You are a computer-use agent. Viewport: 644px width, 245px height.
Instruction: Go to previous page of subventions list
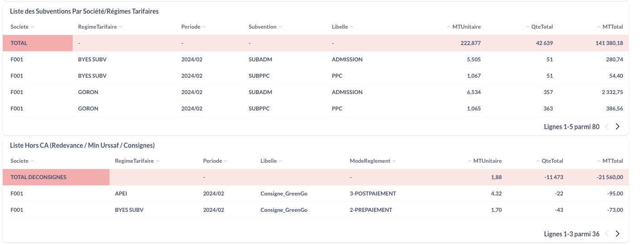(607, 127)
